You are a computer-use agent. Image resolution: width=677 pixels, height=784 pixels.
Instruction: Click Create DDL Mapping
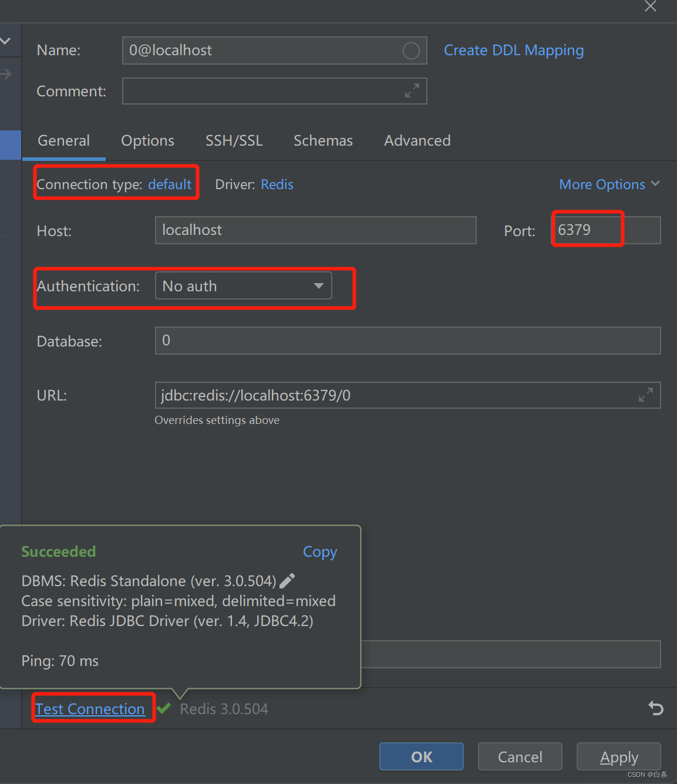pos(513,51)
